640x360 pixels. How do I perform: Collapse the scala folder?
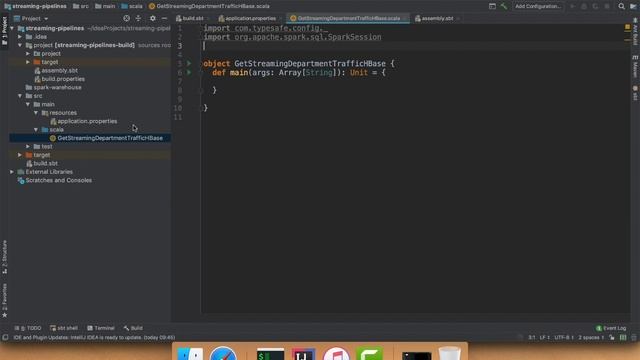pos(36,129)
